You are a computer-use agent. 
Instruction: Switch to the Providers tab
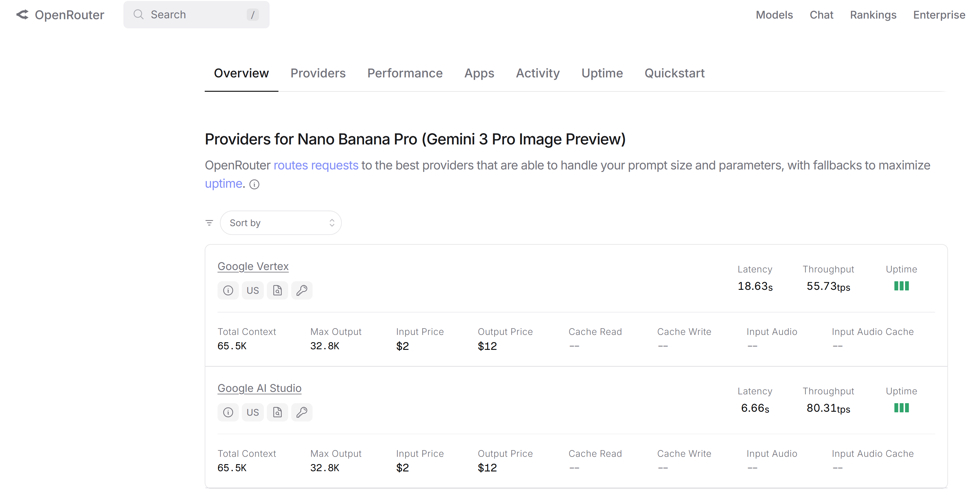pos(318,73)
